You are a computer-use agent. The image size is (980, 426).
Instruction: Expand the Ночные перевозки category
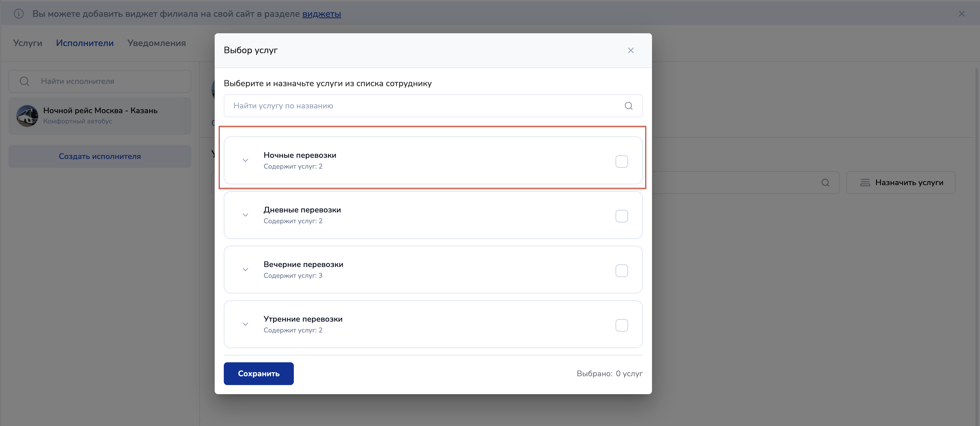tap(245, 160)
